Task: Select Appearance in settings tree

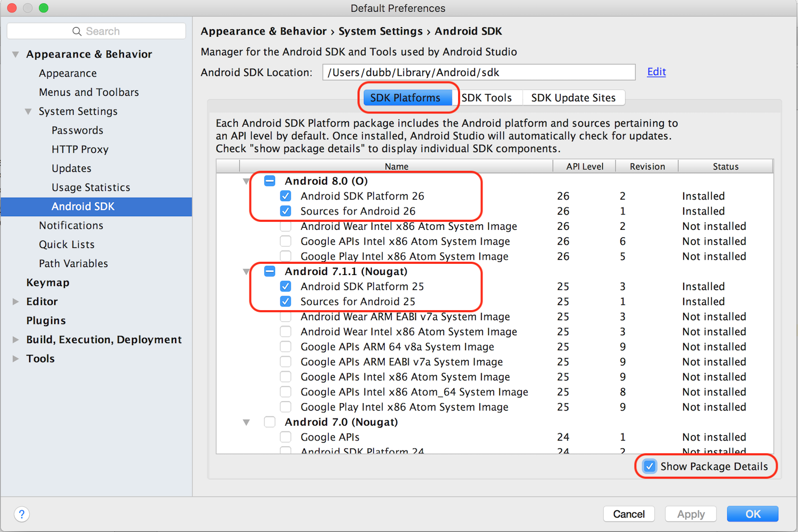Action: [x=68, y=73]
